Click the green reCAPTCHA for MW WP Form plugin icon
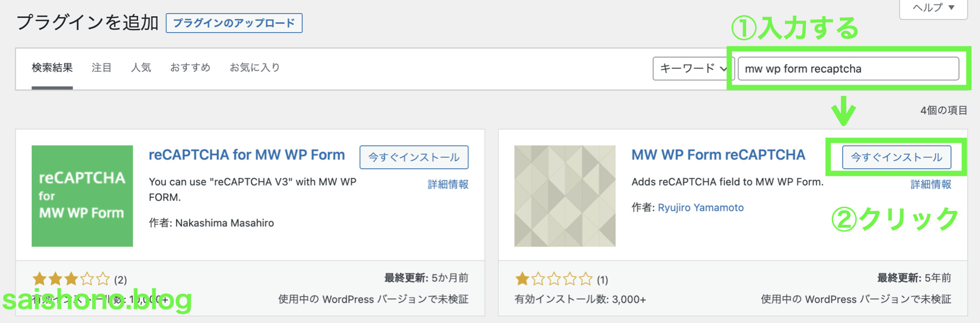Image resolution: width=980 pixels, height=323 pixels. 81,197
